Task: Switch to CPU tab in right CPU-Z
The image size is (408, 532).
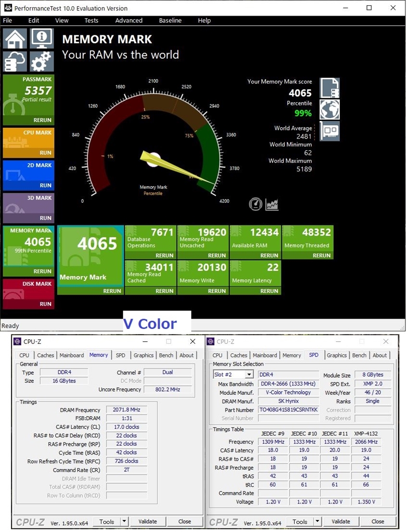Action: point(217,355)
